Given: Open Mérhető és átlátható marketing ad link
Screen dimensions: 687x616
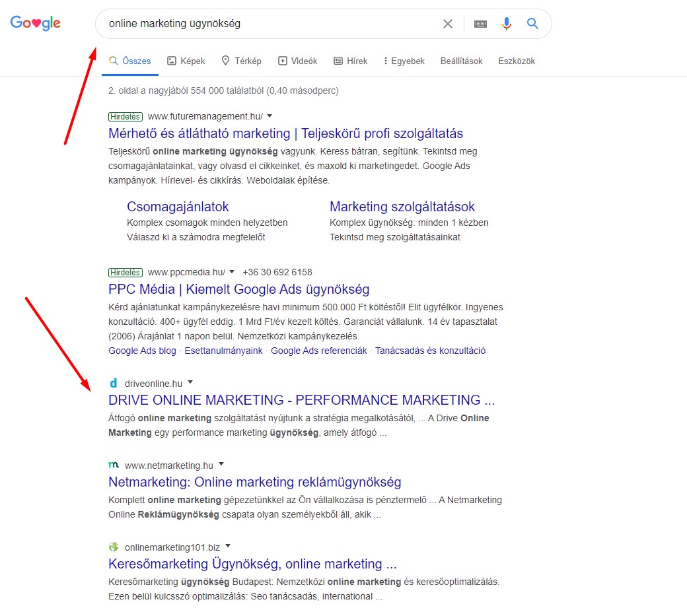Looking at the screenshot, I should point(285,133).
